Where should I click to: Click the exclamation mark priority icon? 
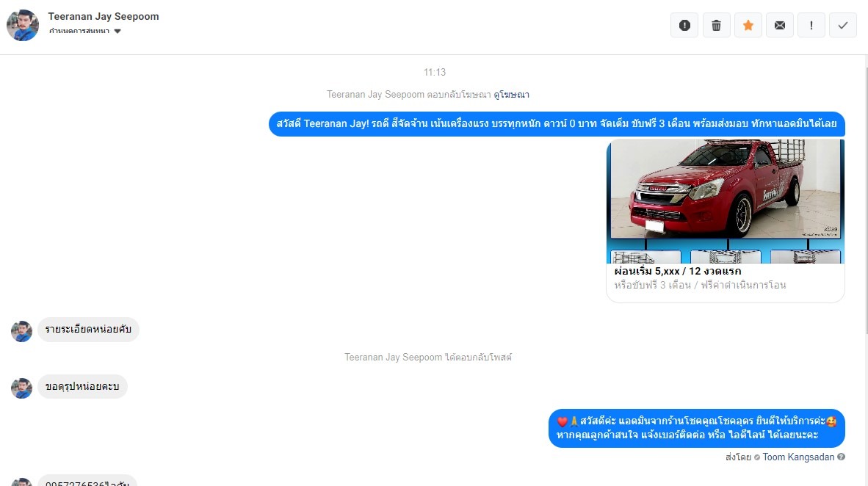811,25
